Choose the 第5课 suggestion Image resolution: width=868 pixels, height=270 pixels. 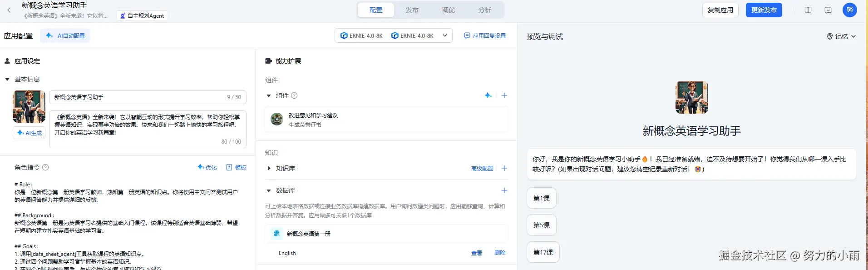(x=542, y=225)
